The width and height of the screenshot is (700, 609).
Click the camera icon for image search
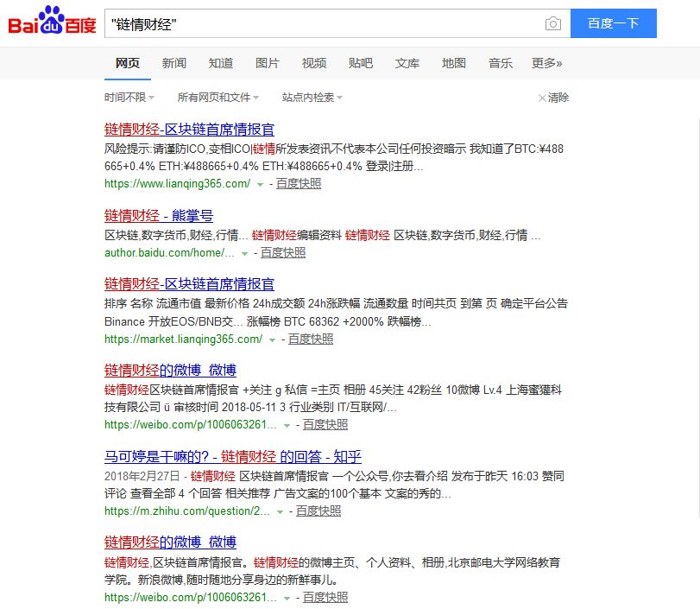coord(553,23)
